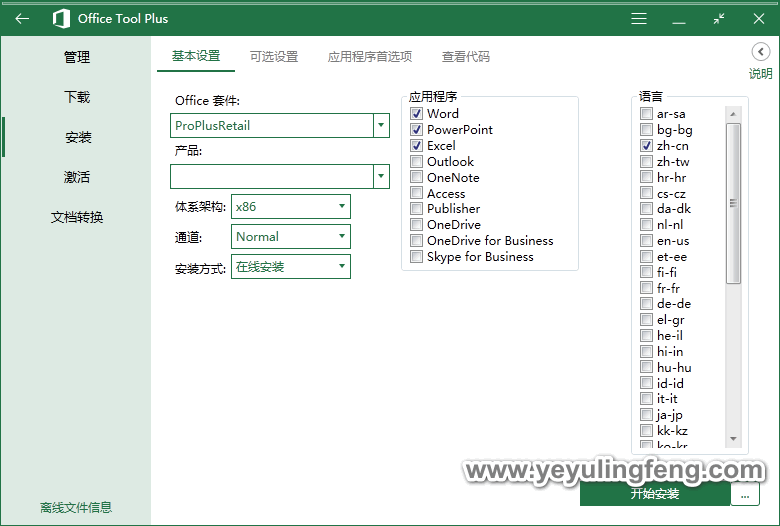Open the 应用程序首选项 tab
780x526 pixels.
[x=370, y=57]
